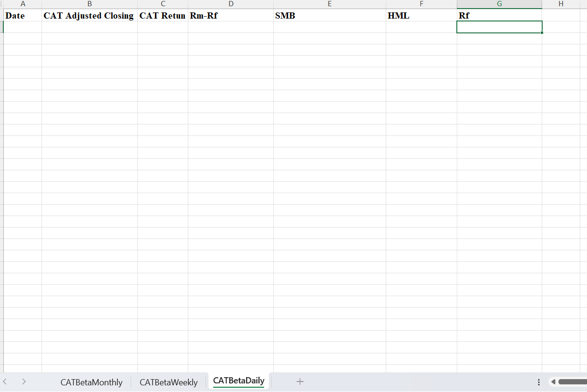Click the 'CAT Retun' header cell
The image size is (587, 392).
(163, 15)
